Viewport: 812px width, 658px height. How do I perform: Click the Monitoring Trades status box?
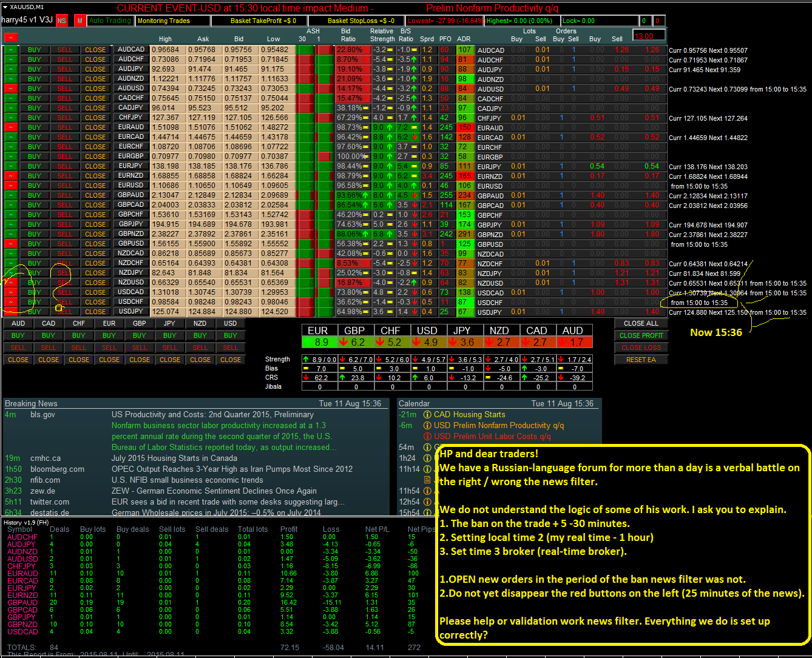[x=172, y=21]
